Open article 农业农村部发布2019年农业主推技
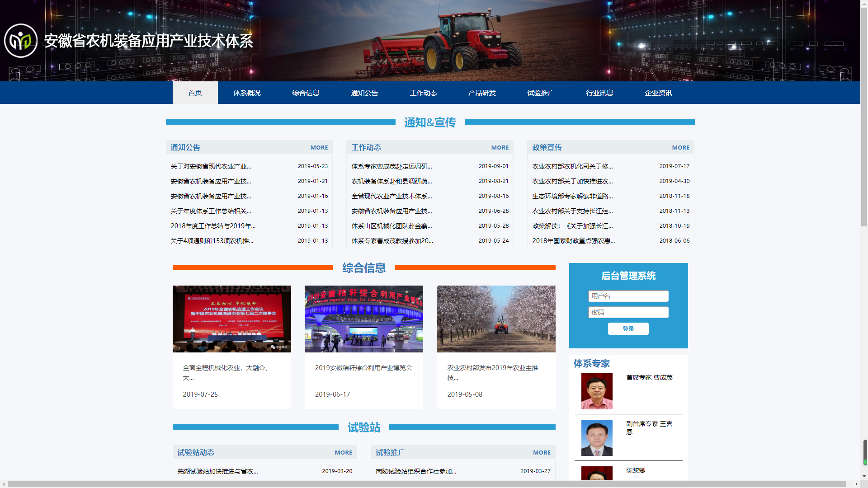The width and height of the screenshot is (868, 488). coord(493,373)
